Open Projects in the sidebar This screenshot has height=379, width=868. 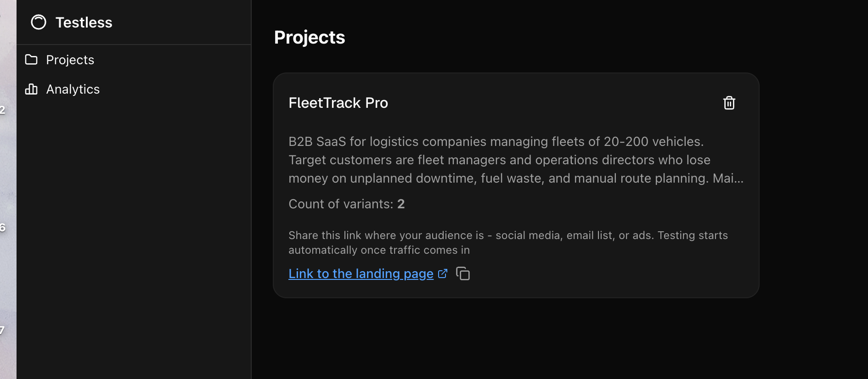click(x=134, y=60)
